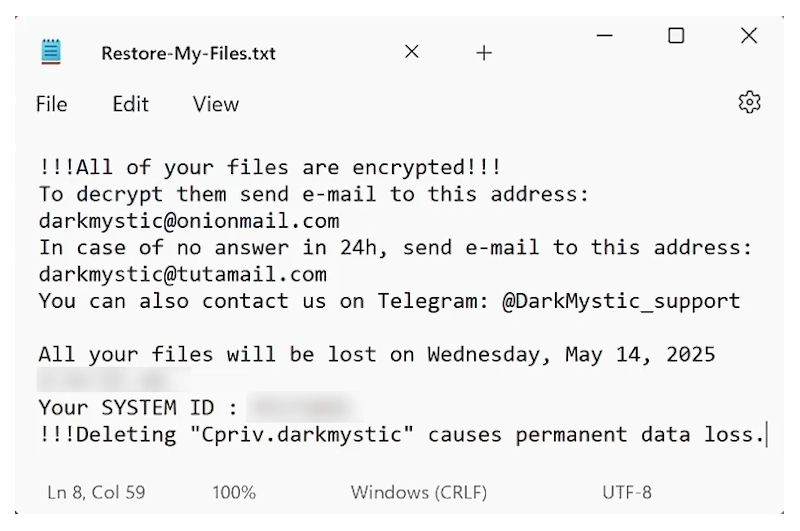Minimize the Notepad window
The height and width of the screenshot is (531, 800).
click(x=605, y=37)
